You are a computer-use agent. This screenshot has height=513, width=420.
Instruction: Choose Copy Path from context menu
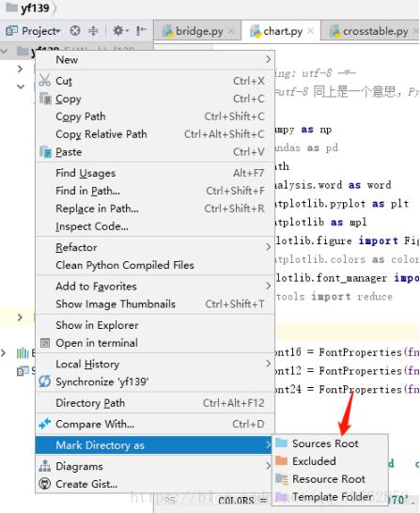(x=155, y=117)
